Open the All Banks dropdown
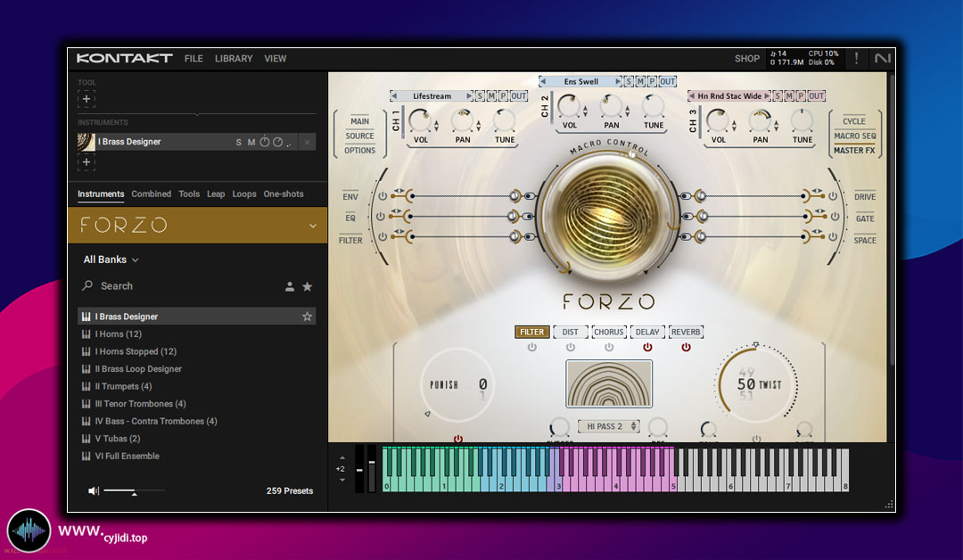This screenshot has height=560, width=963. point(111,259)
